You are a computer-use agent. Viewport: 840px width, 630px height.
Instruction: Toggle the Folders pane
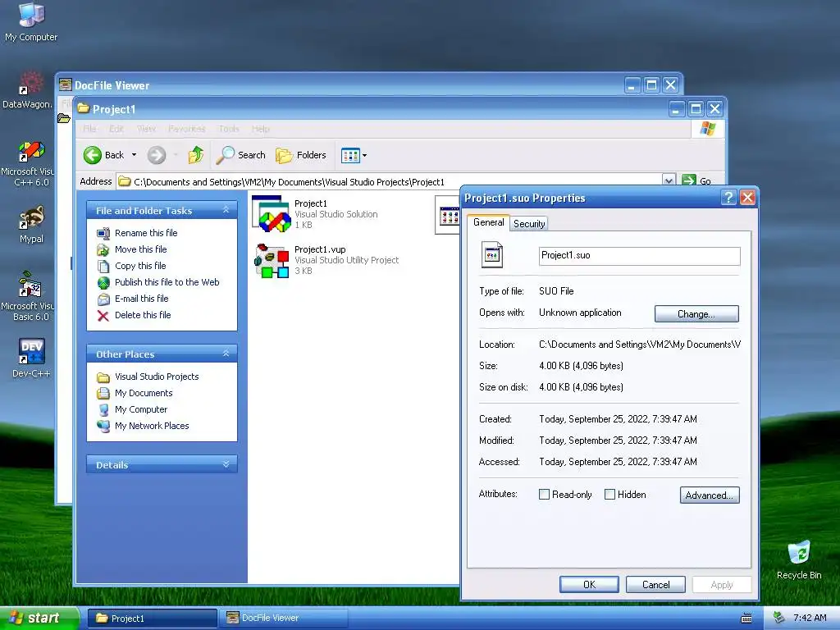click(x=300, y=155)
